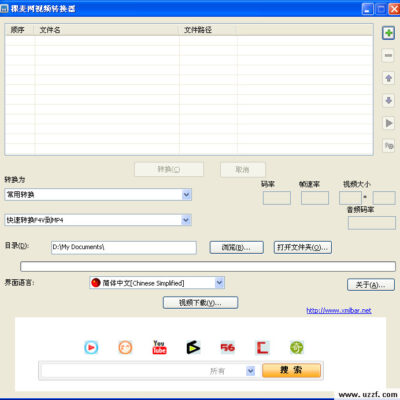
Task: Click the 码率 input field
Action: coord(277,198)
